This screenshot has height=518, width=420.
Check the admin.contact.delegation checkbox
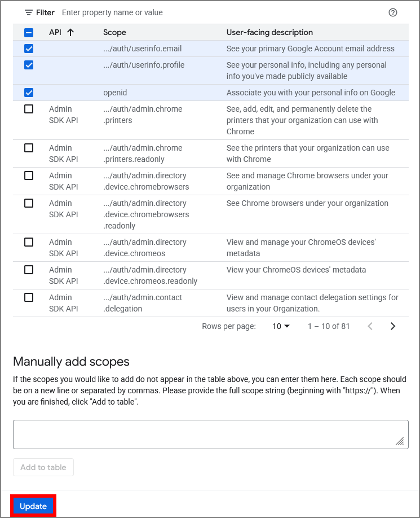point(29,297)
